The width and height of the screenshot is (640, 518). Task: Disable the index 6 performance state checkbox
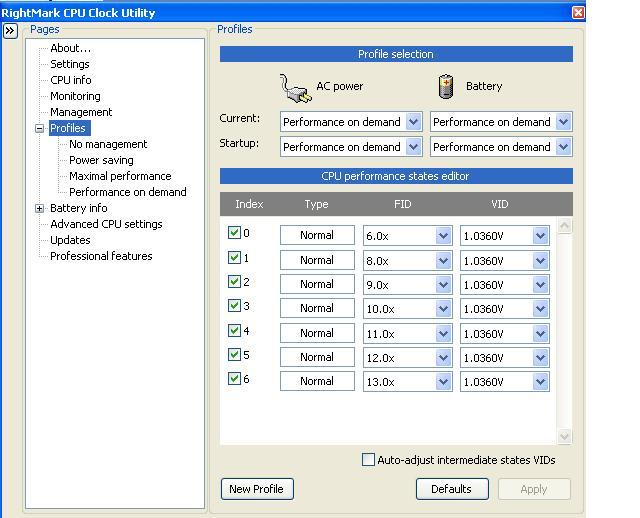235,379
